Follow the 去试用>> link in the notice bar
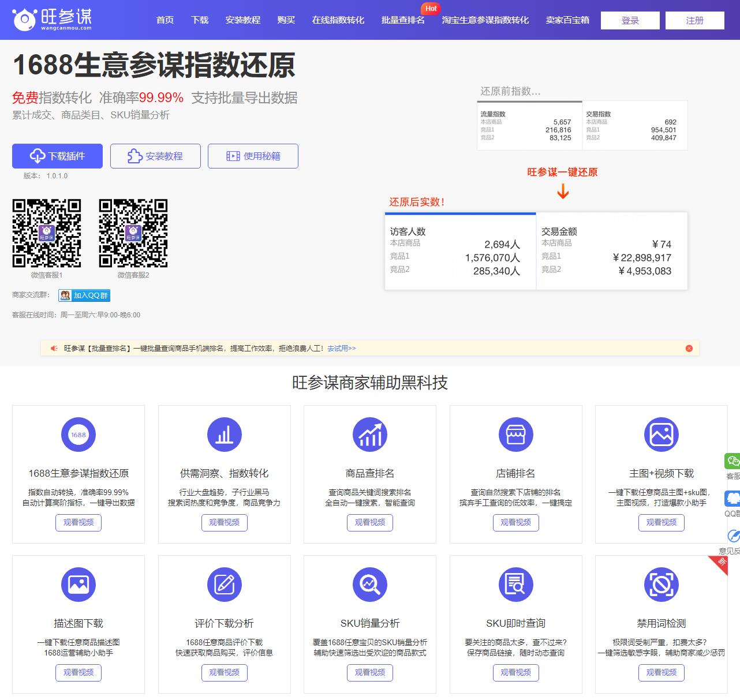 point(342,349)
